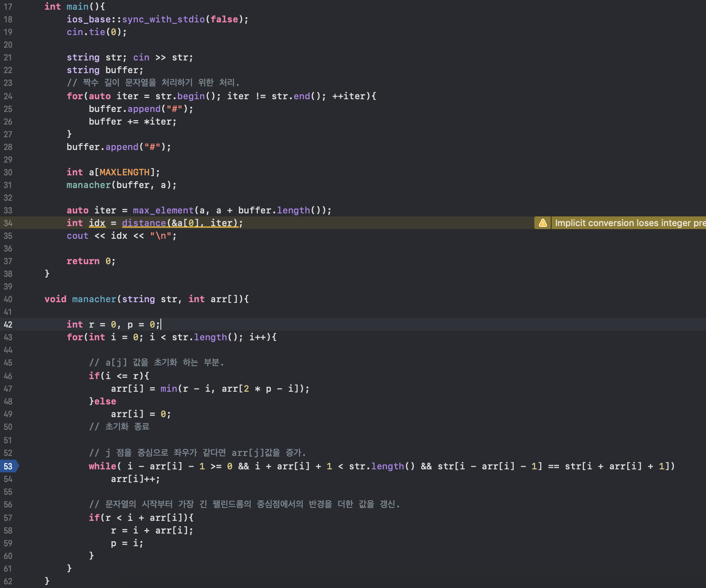Click the Korean comment on line 56
706x588 pixels.
click(x=244, y=504)
